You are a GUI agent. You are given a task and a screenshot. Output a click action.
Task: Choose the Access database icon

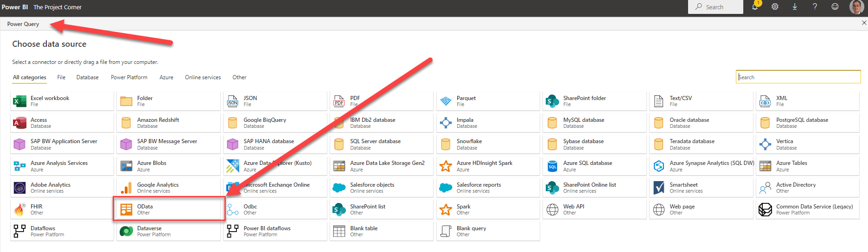click(x=19, y=123)
